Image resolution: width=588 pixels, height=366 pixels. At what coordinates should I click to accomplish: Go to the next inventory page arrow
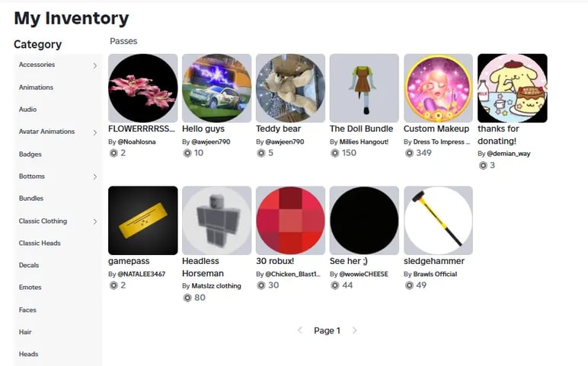pyautogui.click(x=354, y=330)
